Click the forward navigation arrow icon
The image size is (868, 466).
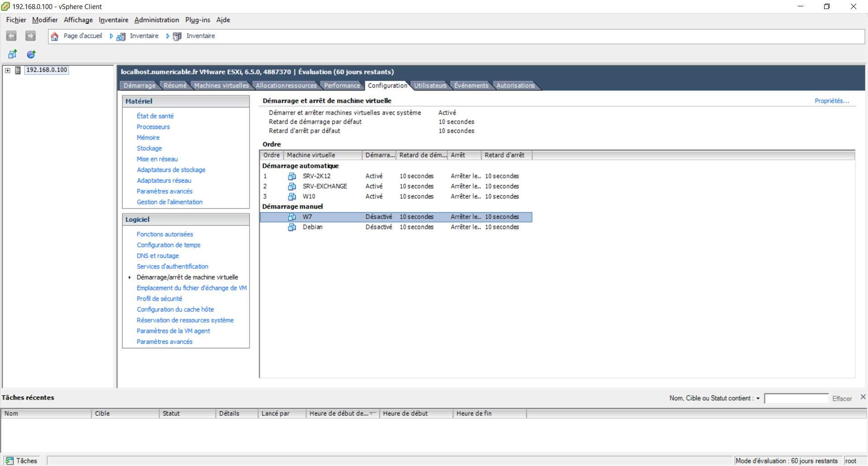[30, 36]
